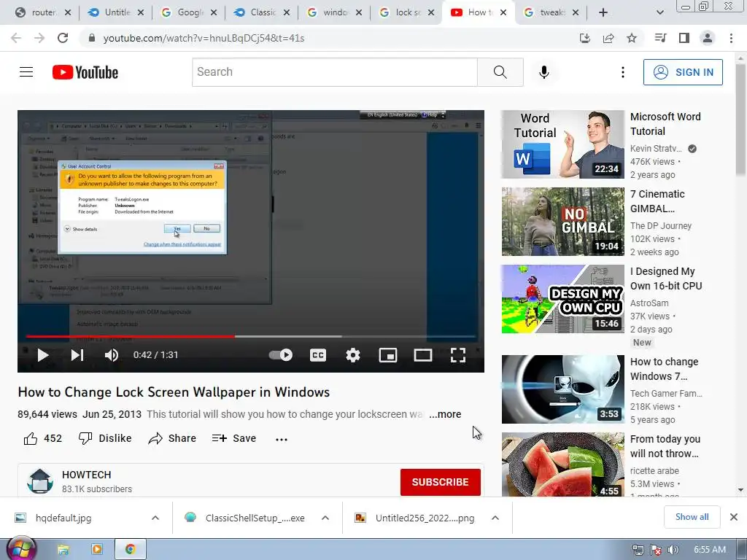
Task: Start voice search with the microphone
Action: click(x=544, y=72)
